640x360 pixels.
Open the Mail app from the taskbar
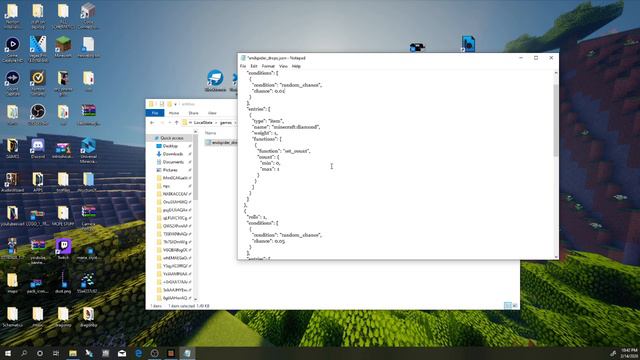tap(122, 353)
